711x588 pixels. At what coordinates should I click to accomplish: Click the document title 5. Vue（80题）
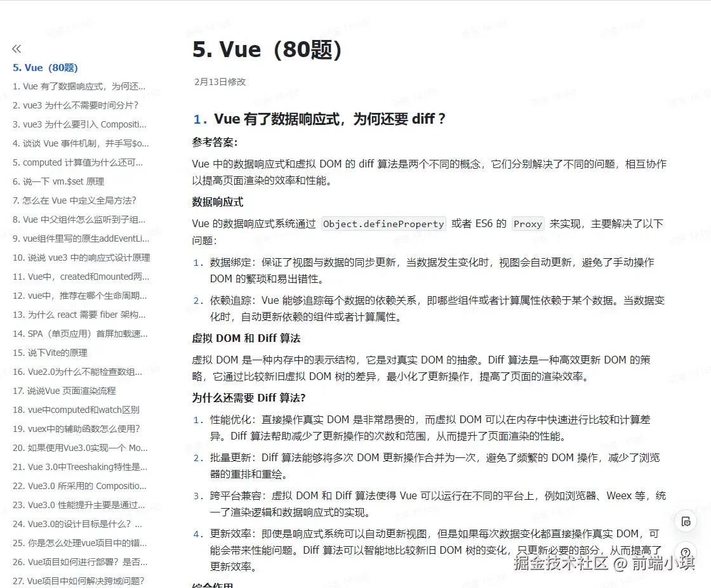pyautogui.click(x=267, y=50)
